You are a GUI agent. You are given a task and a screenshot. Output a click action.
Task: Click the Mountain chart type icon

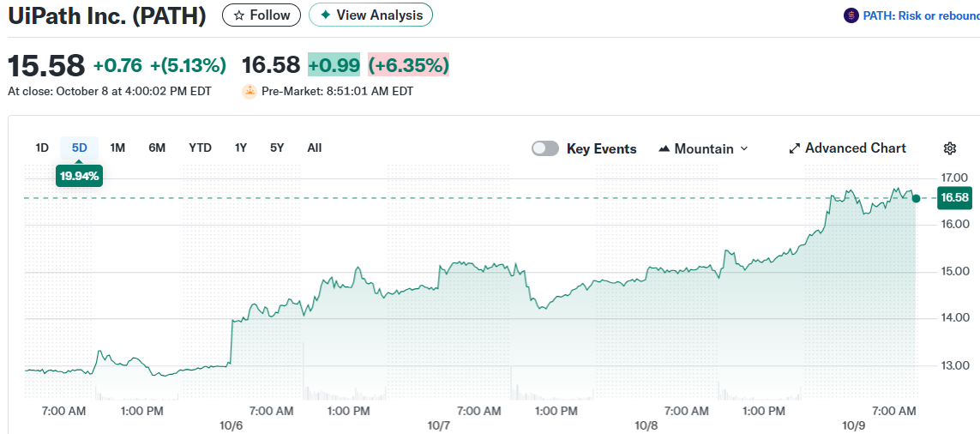[x=664, y=148]
